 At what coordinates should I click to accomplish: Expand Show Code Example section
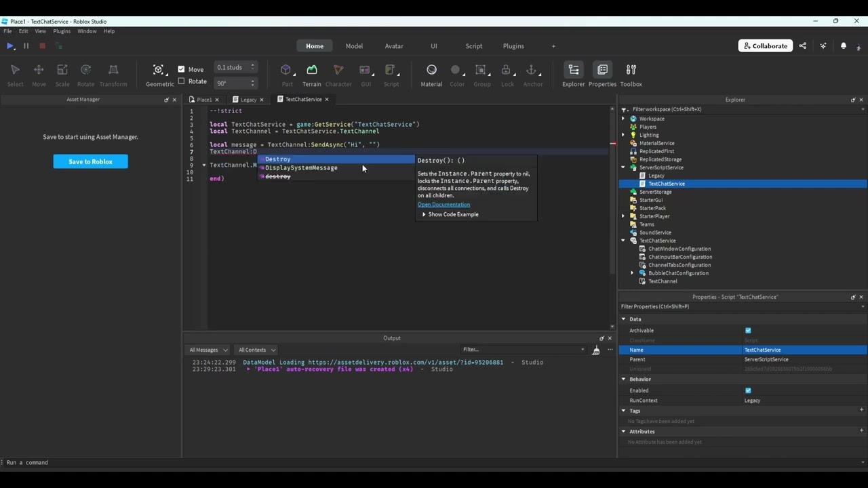[x=452, y=214]
